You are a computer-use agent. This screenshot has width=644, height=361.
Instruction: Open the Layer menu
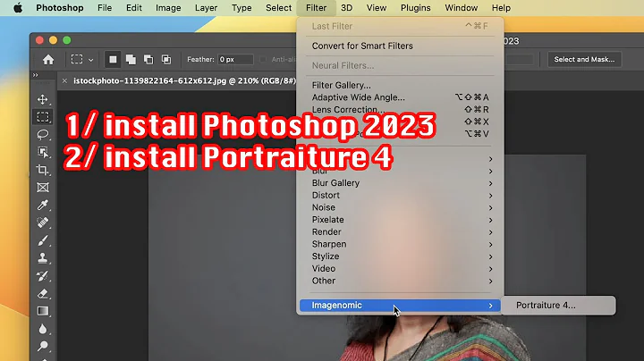tap(207, 8)
